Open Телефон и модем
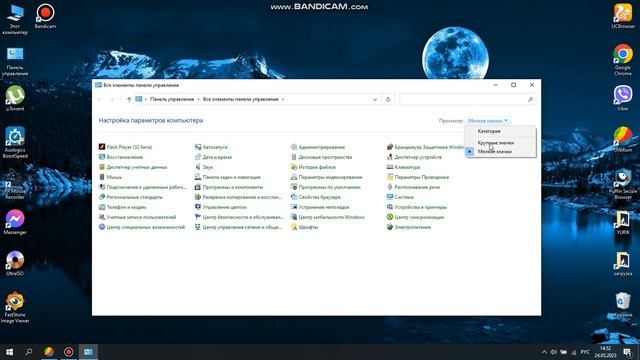Screen dimensions: 640x360 coord(122,207)
